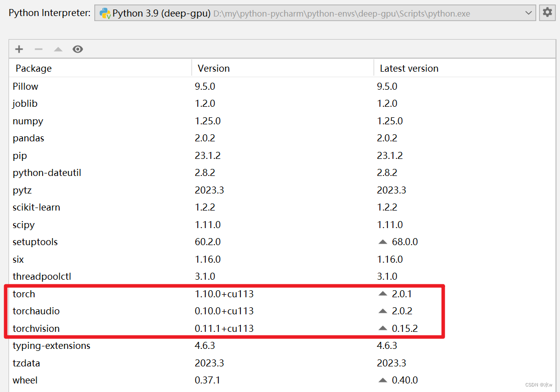Click the Version column header
The image size is (560, 392).
click(212, 68)
